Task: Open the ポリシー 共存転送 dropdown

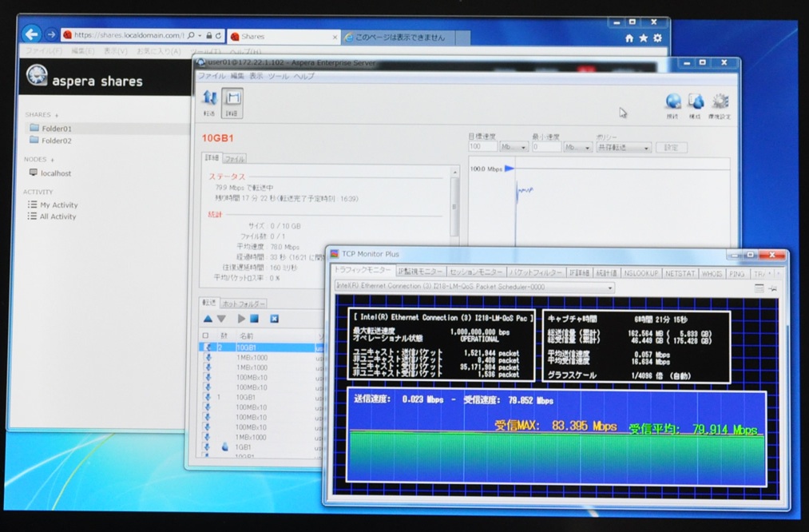Action: point(623,148)
